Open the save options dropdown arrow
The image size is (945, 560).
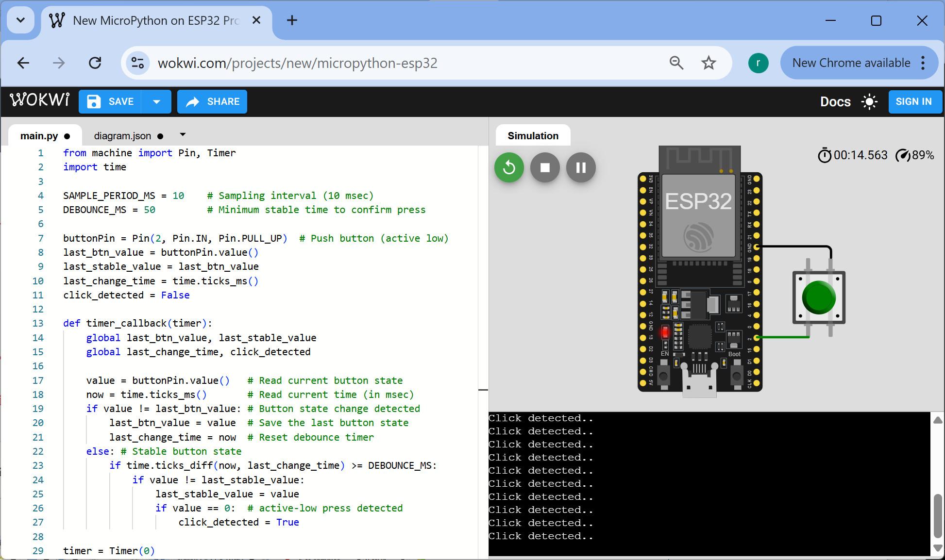pos(156,101)
